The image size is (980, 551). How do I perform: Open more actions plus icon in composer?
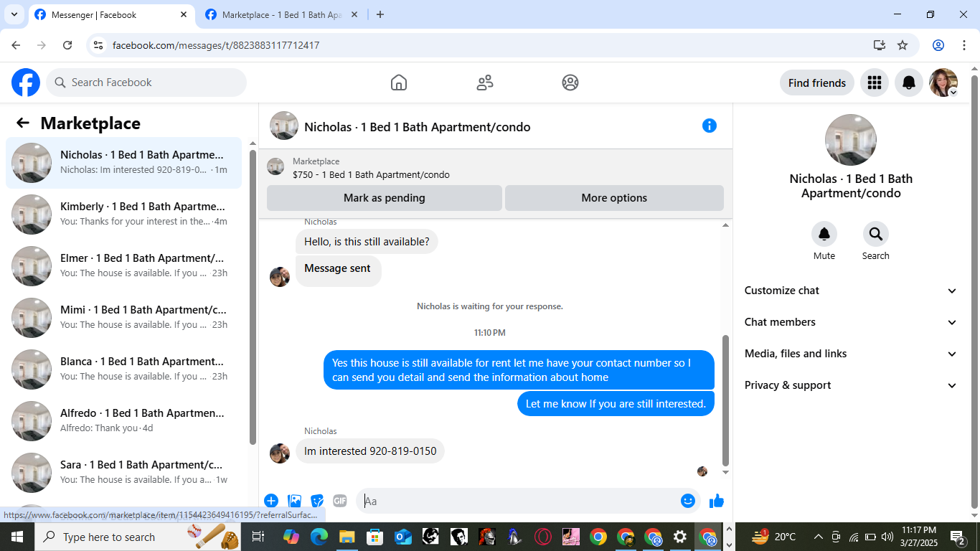(x=271, y=501)
